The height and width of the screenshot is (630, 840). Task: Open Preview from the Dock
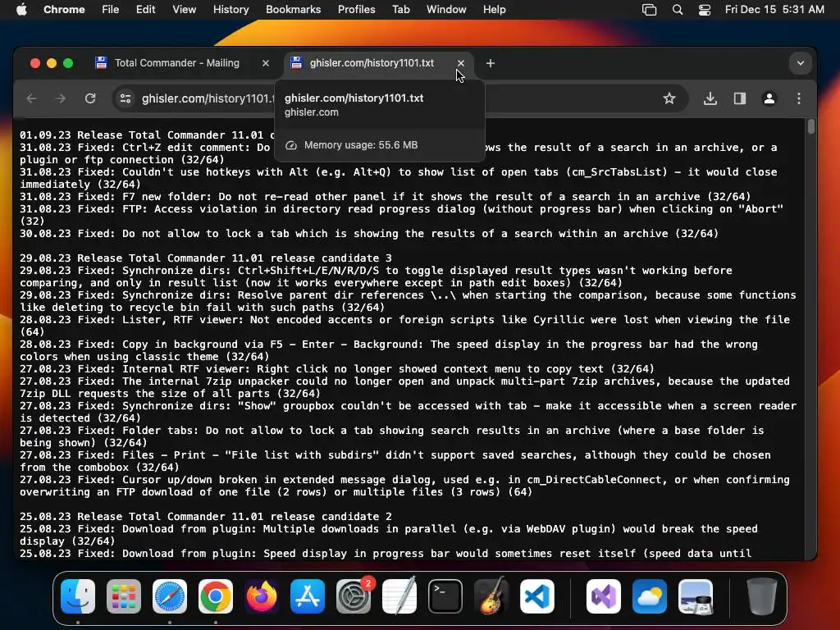point(696,596)
